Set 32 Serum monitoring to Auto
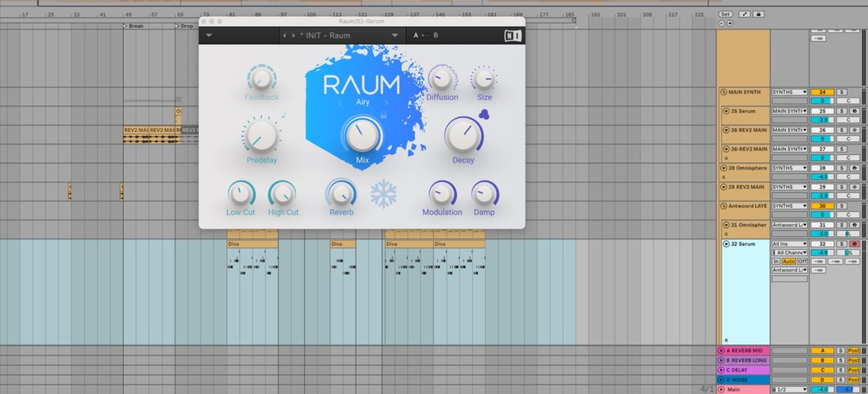The image size is (868, 394). (x=788, y=261)
